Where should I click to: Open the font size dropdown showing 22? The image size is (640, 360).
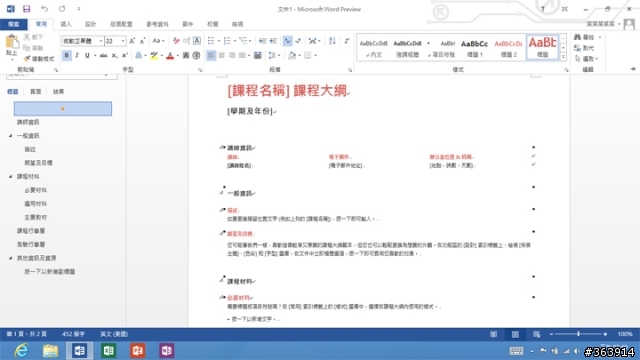(123, 41)
